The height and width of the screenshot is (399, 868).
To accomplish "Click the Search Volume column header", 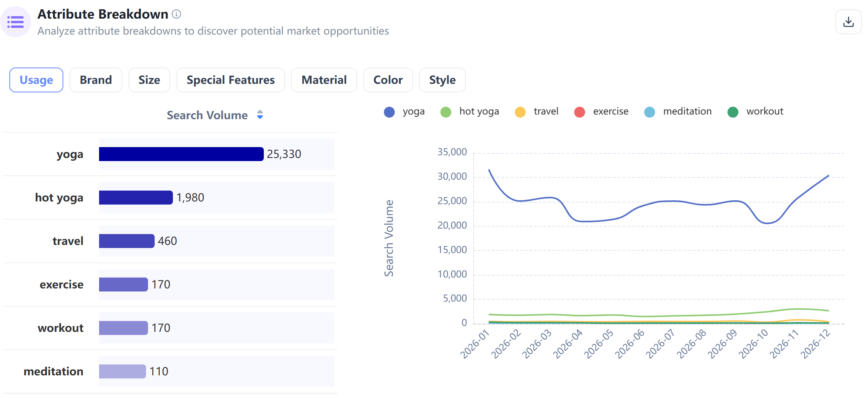I will point(207,115).
